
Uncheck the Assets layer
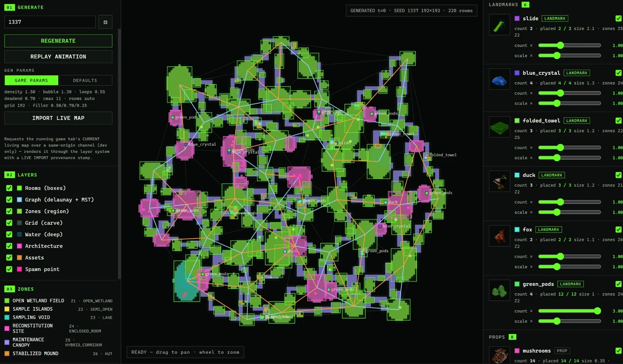pos(9,258)
